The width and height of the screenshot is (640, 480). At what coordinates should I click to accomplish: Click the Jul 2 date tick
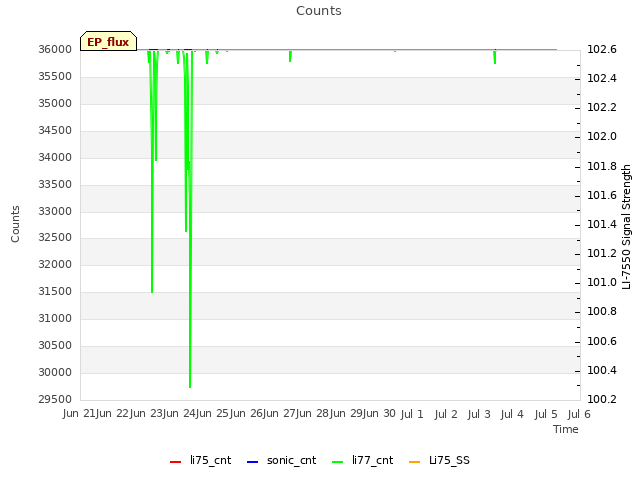tap(446, 414)
